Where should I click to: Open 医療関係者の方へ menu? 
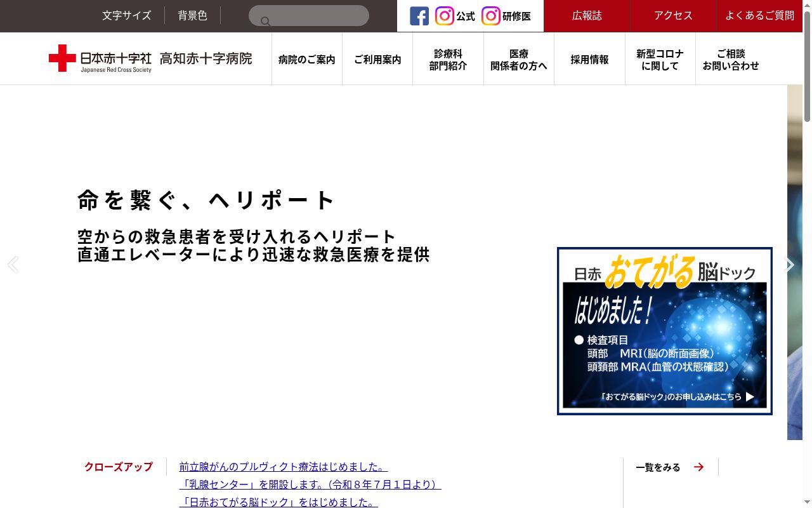(x=519, y=59)
